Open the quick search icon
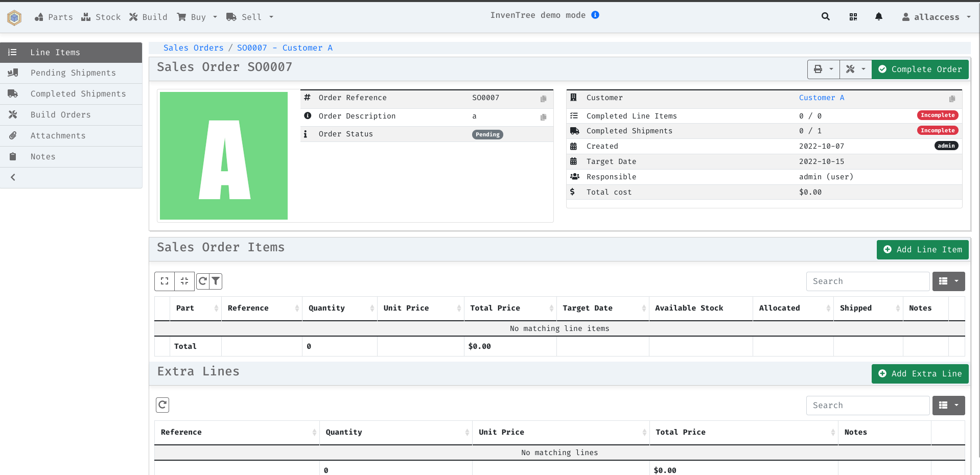This screenshot has width=980, height=475. (x=825, y=16)
